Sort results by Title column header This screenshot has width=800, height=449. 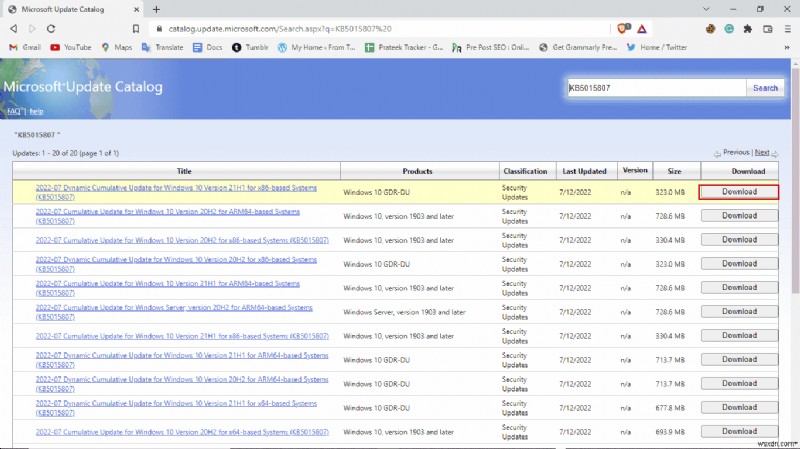pyautogui.click(x=184, y=171)
